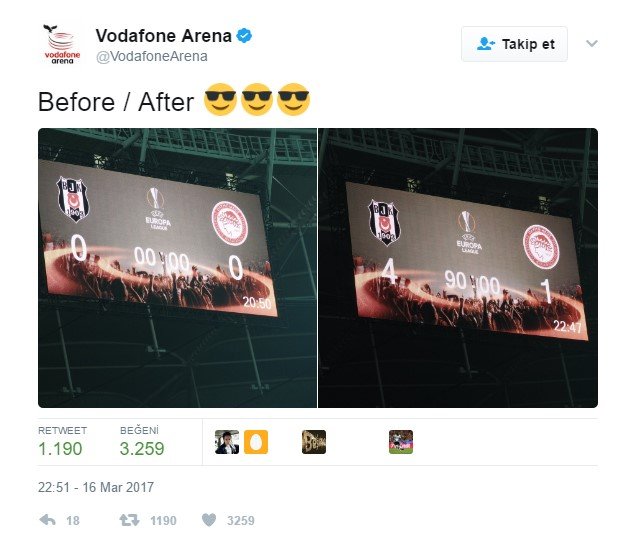View the 3.259 Beğeni likes list
The width and height of the screenshot is (637, 534).
coord(142,442)
